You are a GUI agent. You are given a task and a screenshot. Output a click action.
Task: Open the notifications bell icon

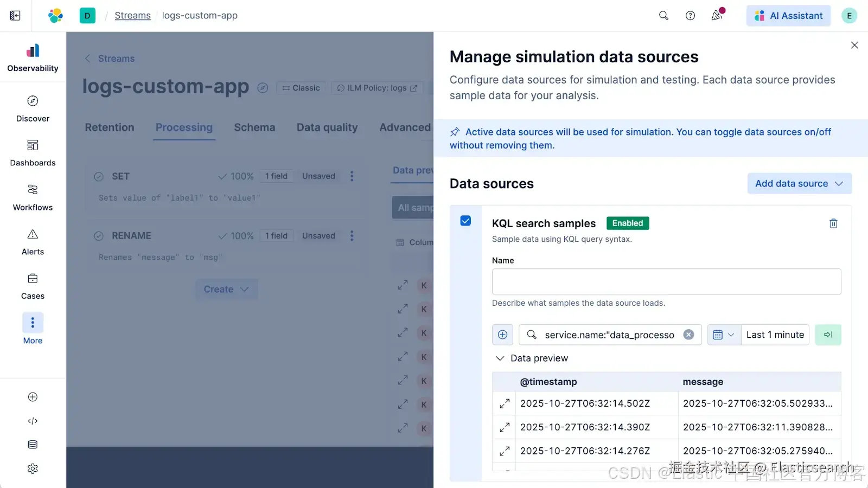(717, 16)
